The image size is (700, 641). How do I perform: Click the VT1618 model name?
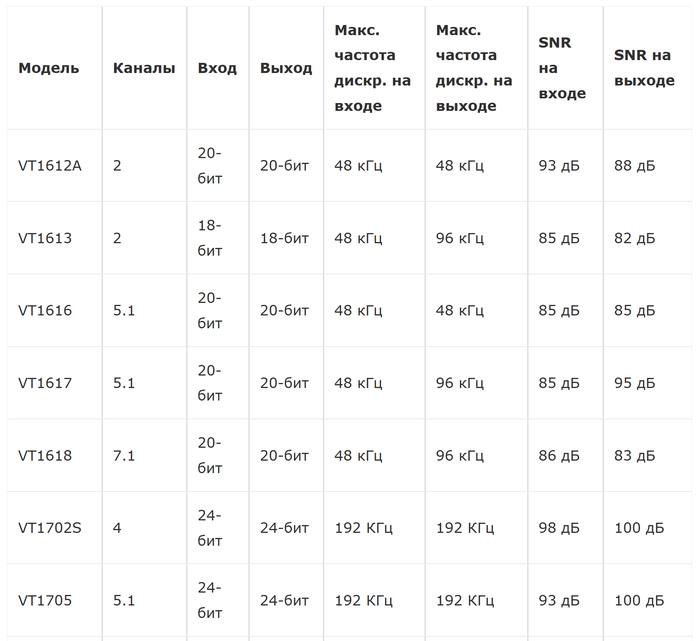tap(45, 456)
